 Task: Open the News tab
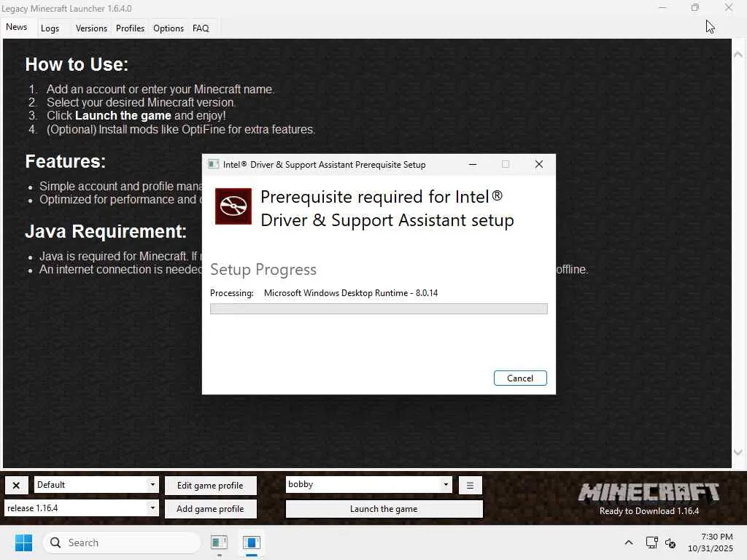[x=17, y=27]
